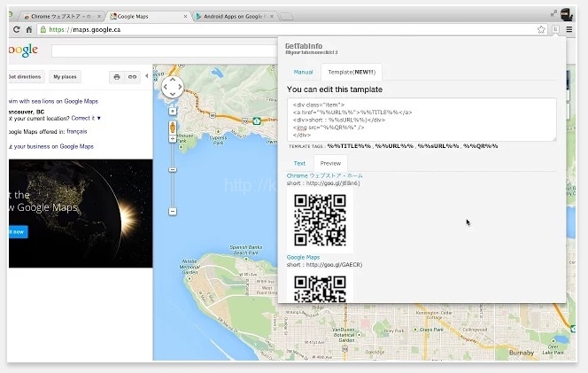This screenshot has height=373, width=588.
Task: Close the Google Maps tab
Action: [x=185, y=17]
